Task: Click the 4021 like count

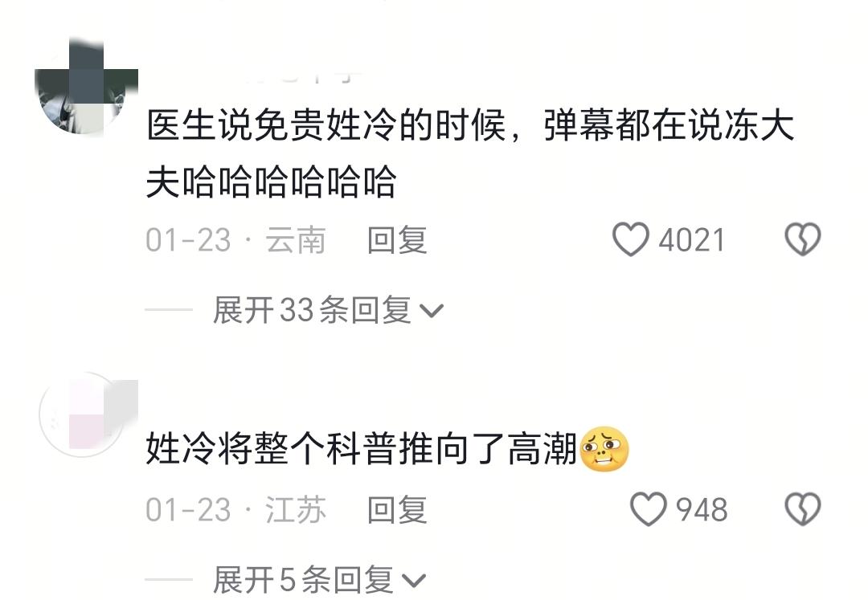Action: tap(691, 240)
